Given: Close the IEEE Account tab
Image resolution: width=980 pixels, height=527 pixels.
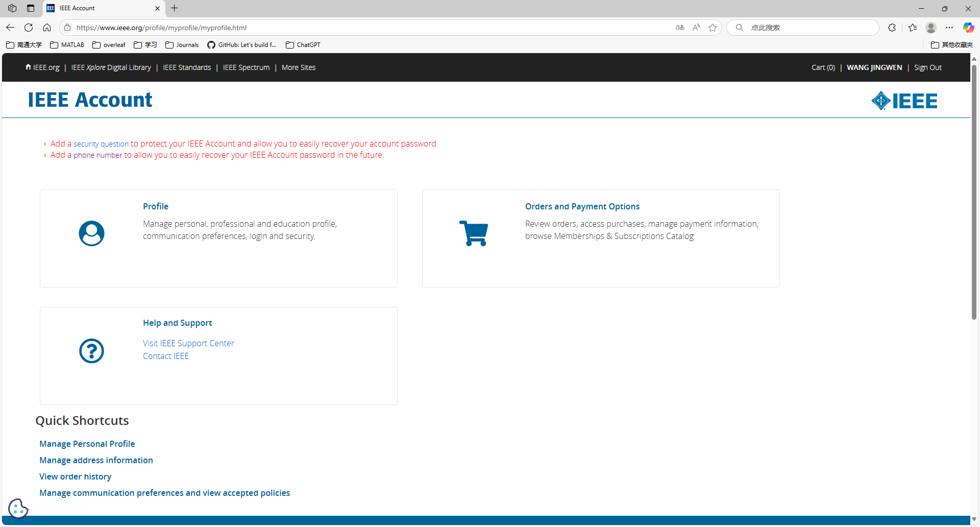Looking at the screenshot, I should (x=157, y=8).
